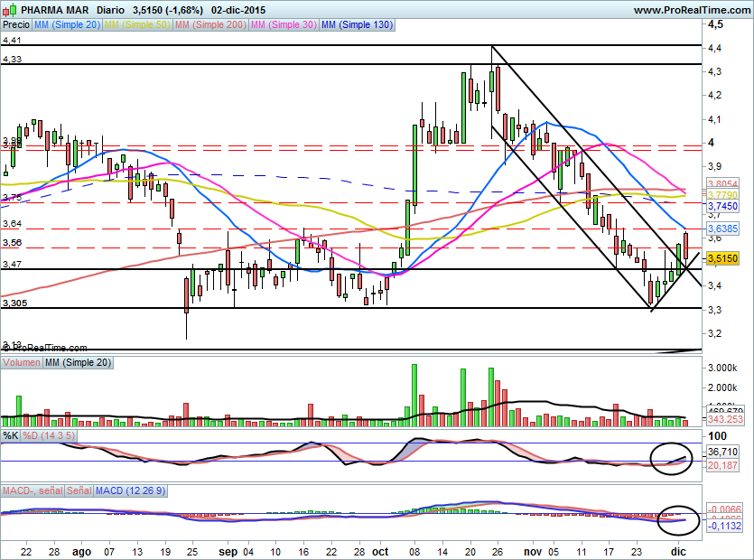
Task: Click the Diario timeframe text
Action: (110, 10)
